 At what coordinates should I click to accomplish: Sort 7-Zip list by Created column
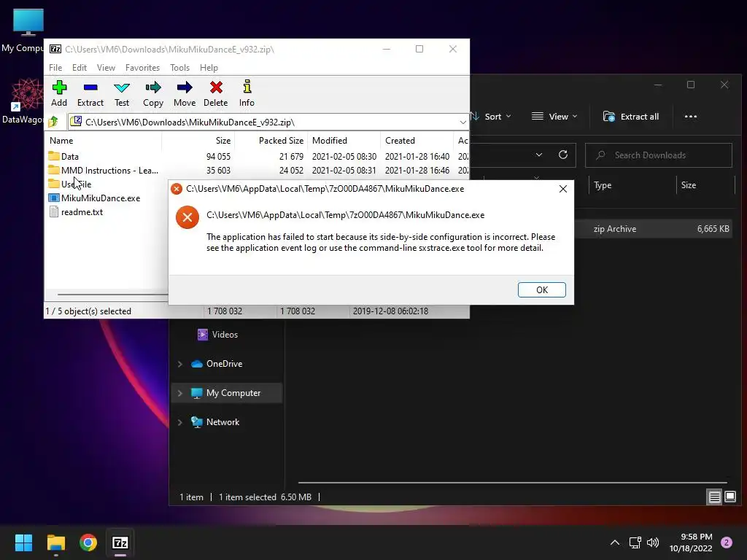point(417,141)
